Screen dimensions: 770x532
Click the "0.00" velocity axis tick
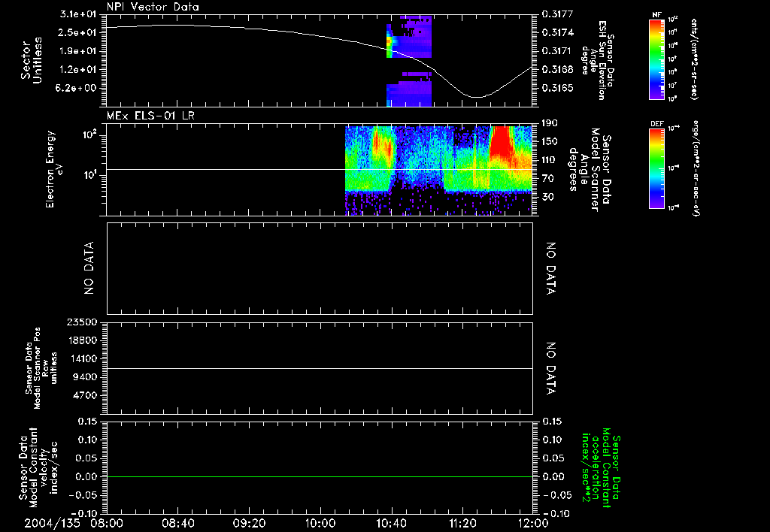(87, 476)
